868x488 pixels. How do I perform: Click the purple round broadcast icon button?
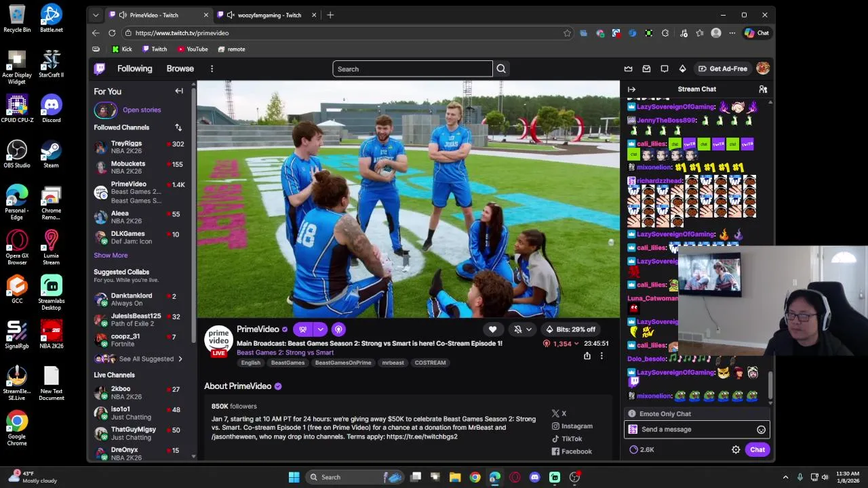click(338, 329)
